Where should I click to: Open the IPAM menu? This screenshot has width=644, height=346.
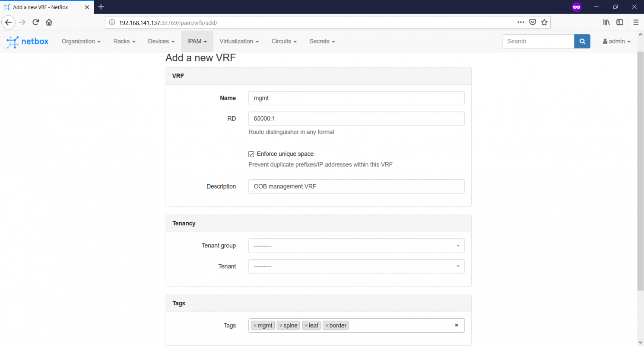pos(197,41)
